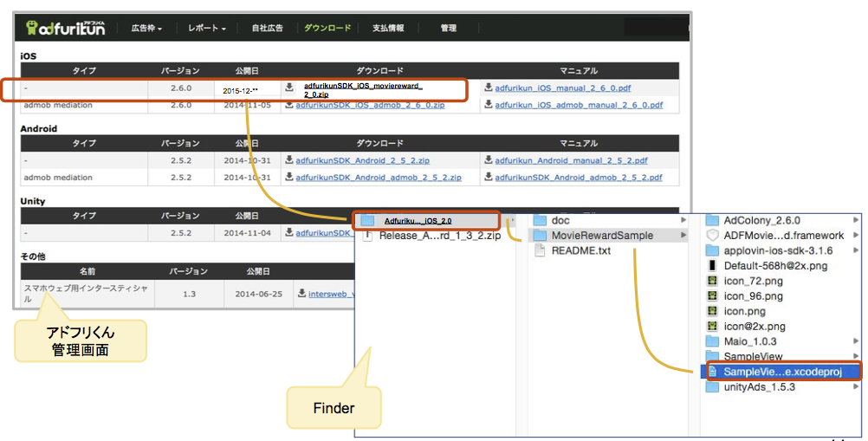This screenshot has height=441, width=868.
Task: Select Default-568h@2x.png file
Action: (775, 266)
